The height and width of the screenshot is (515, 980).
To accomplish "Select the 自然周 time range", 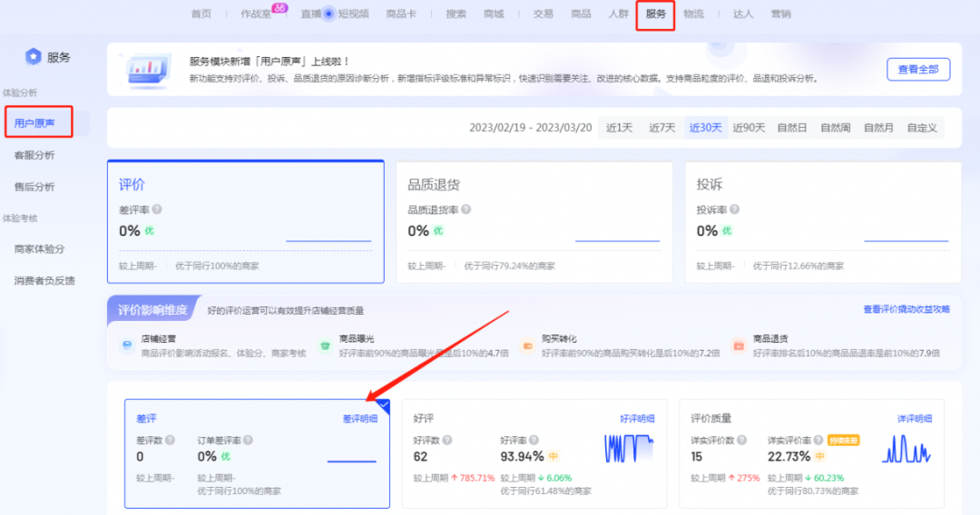I will (835, 127).
